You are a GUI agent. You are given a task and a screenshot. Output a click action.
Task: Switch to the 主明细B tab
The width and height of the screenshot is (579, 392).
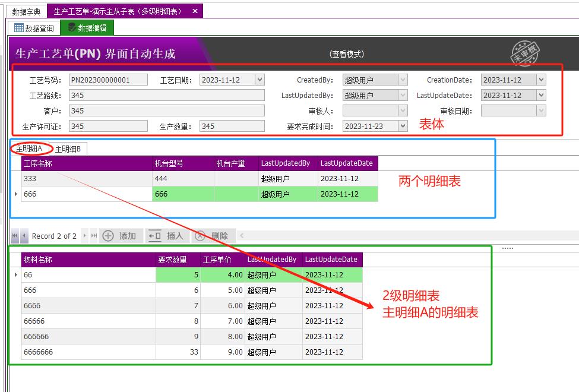[68, 149]
